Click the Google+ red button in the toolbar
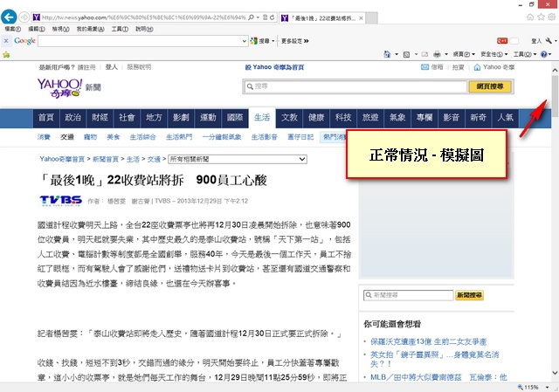 click(502, 40)
